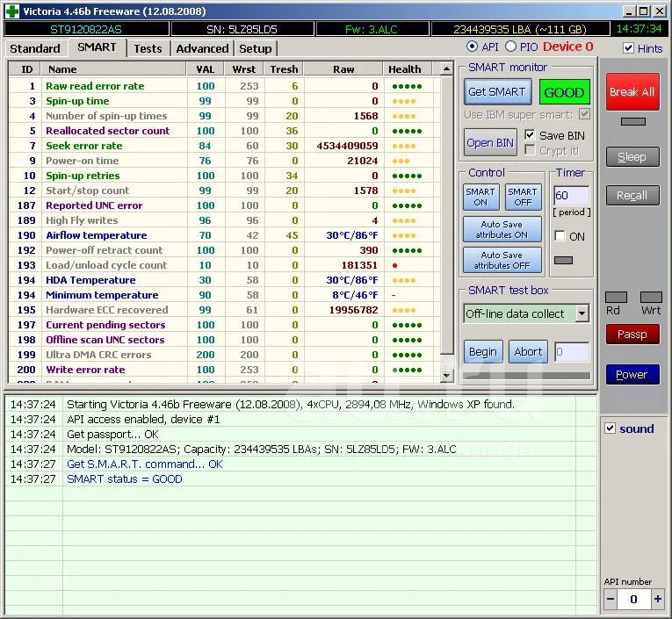The width and height of the screenshot is (672, 619).
Task: Click the serial number SN: 5LZ85LD5 field
Action: (x=242, y=29)
